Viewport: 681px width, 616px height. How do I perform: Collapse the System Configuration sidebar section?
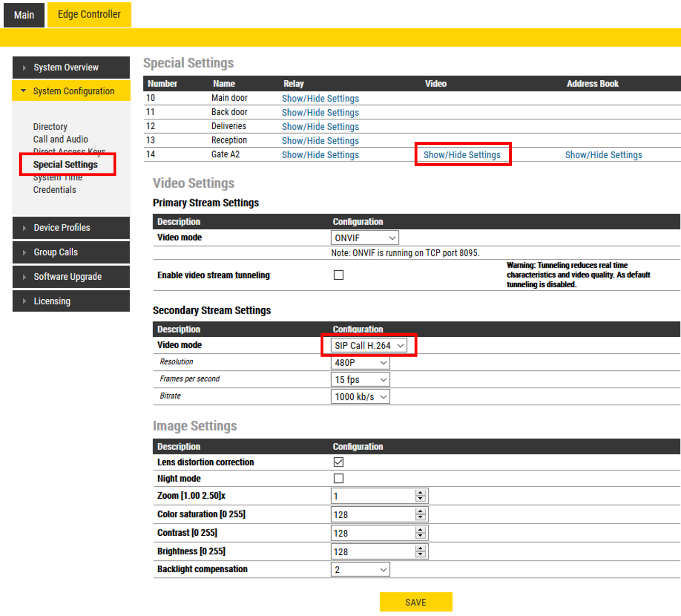[x=71, y=91]
